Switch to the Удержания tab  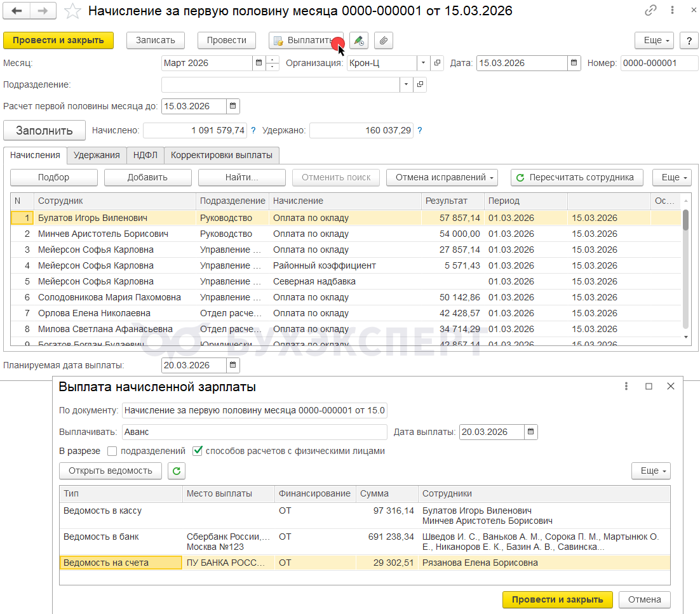point(97,155)
